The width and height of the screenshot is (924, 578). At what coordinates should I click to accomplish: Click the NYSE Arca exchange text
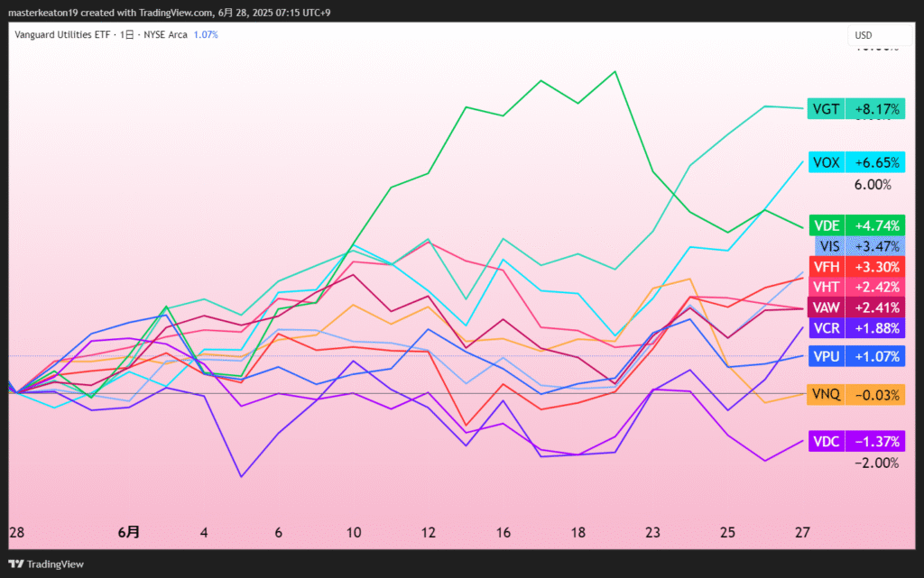click(x=166, y=35)
